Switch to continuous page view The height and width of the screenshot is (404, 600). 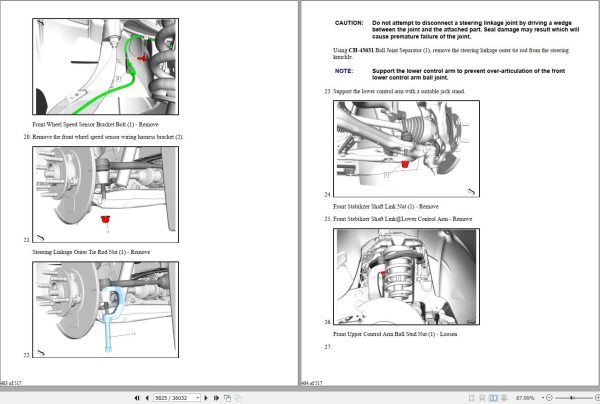482,398
